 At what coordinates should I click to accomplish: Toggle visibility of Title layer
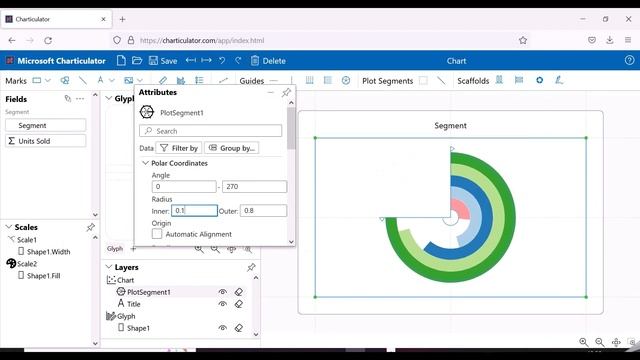222,304
